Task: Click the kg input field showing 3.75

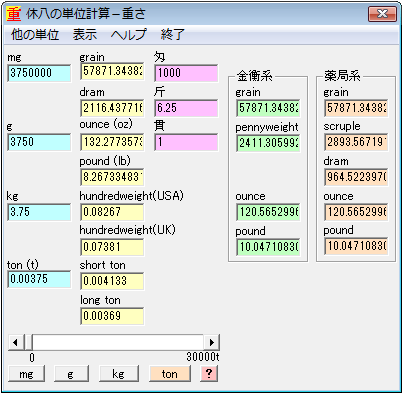Action: [39, 212]
